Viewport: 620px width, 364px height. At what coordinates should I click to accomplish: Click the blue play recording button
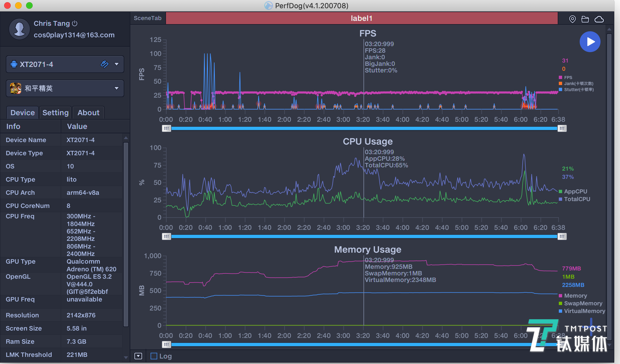click(x=590, y=42)
